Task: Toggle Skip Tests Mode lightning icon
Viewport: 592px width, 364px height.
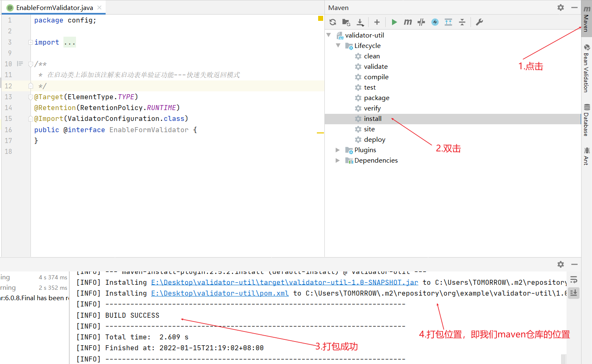Action: [435, 22]
